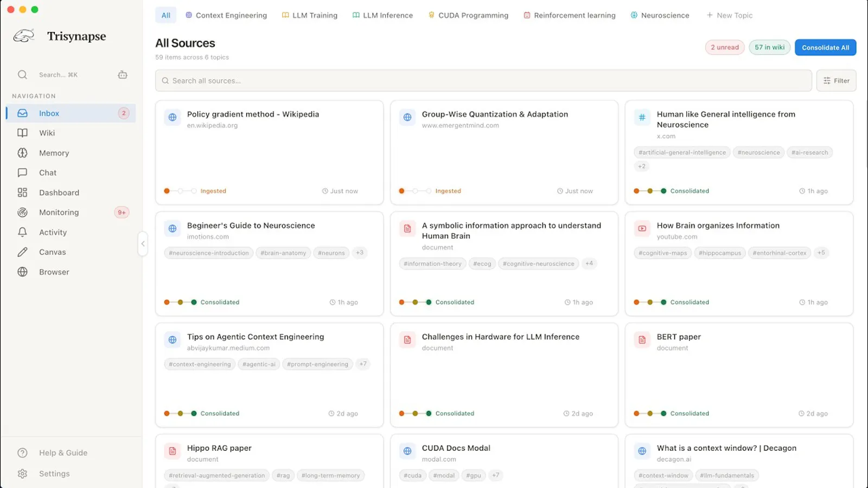Open the Canvas pencil icon
Screen dimensions: 868x488
tap(22, 252)
